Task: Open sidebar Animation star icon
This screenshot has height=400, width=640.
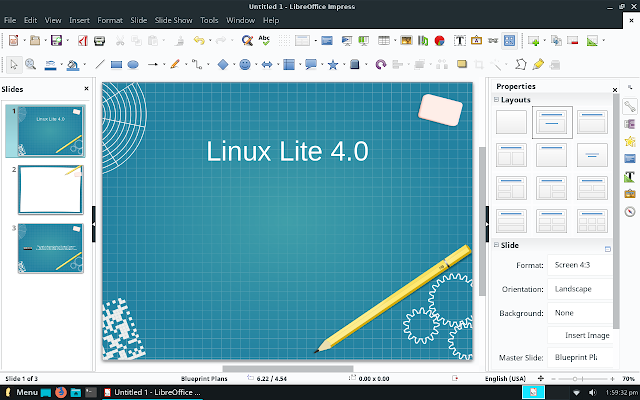Action: click(630, 141)
